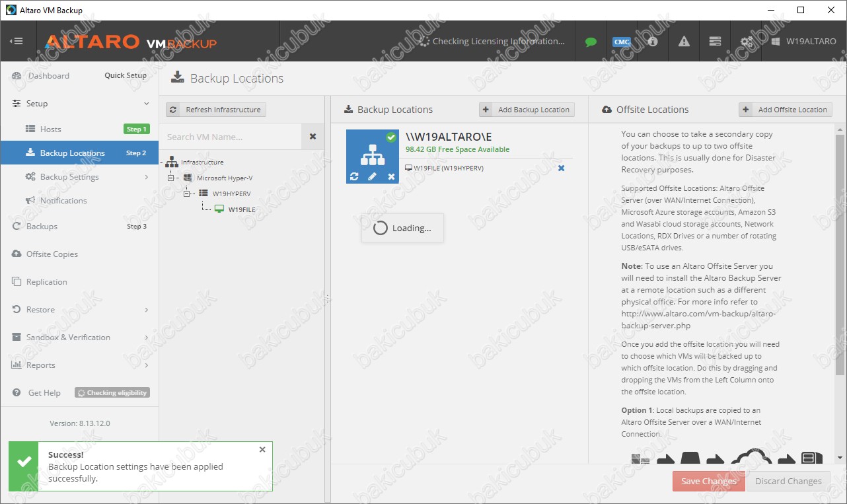Refresh the W19ALTARO\E backup location

[x=354, y=177]
